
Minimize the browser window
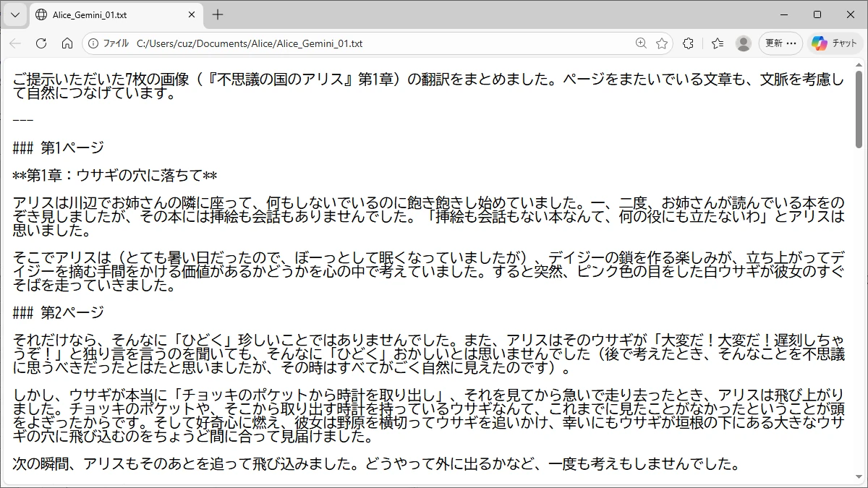[784, 14]
